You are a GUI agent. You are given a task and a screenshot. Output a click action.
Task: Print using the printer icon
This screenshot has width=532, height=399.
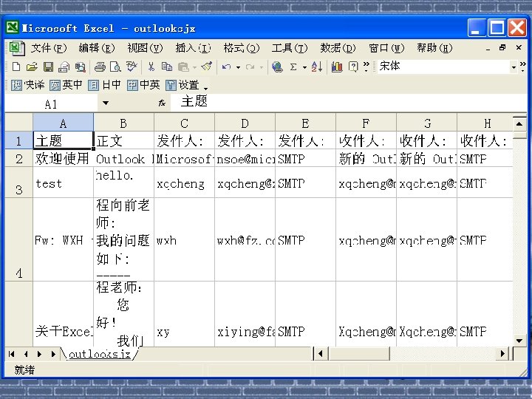[x=100, y=66]
